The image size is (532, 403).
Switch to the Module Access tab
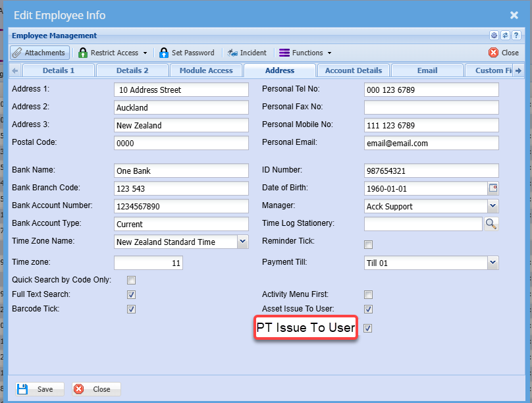coord(206,70)
